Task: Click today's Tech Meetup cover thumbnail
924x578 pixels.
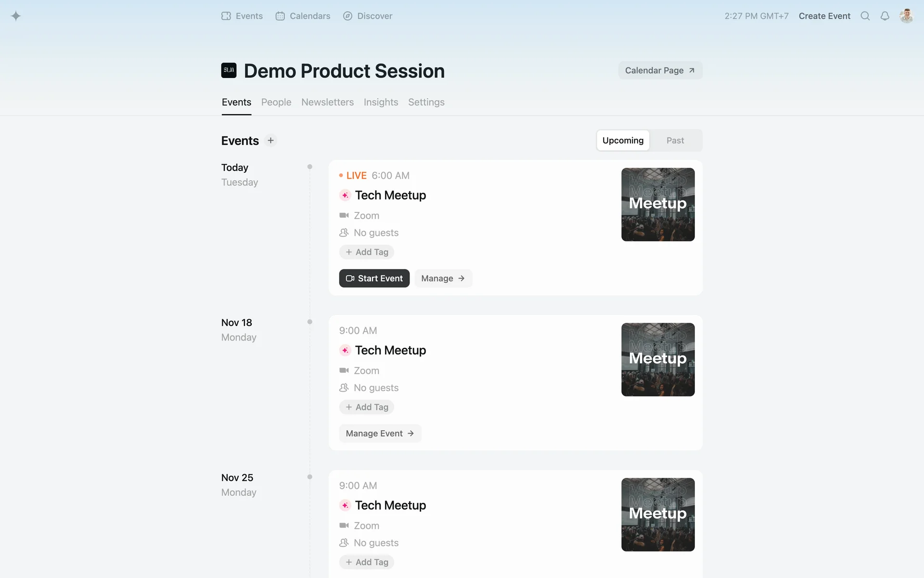Action: pos(658,205)
